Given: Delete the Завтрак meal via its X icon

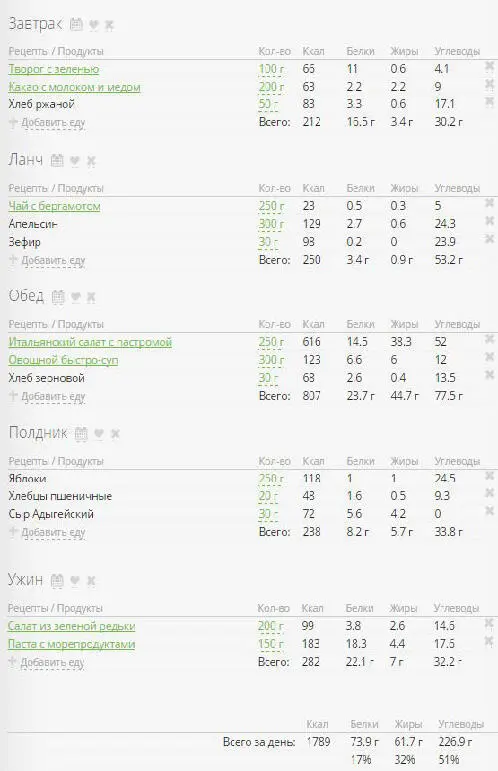Looking at the screenshot, I should 109,25.
